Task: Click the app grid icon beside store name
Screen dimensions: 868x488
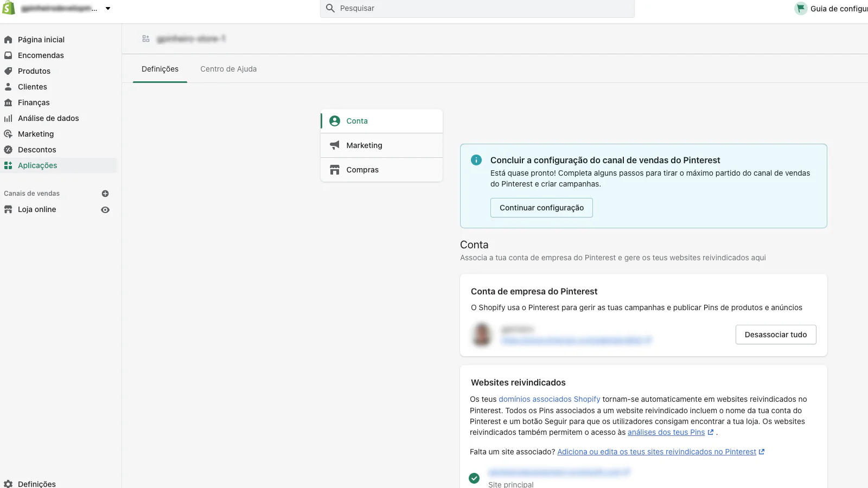Action: pyautogui.click(x=146, y=39)
